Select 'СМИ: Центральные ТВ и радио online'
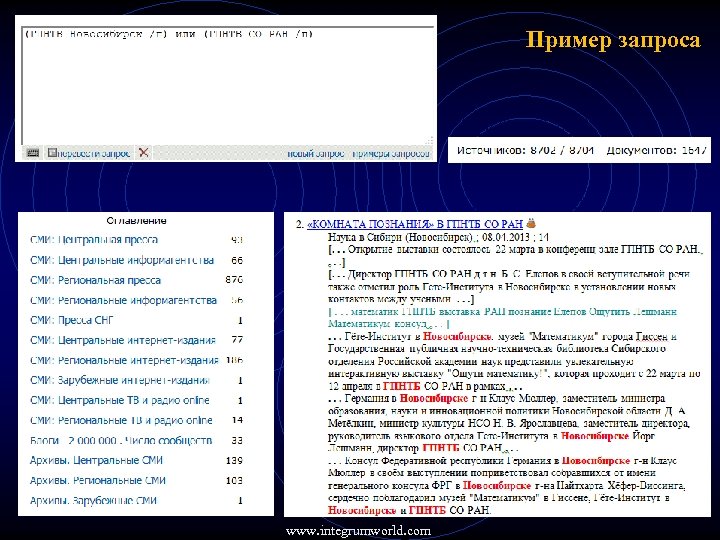This screenshot has width=720, height=540. [119, 400]
